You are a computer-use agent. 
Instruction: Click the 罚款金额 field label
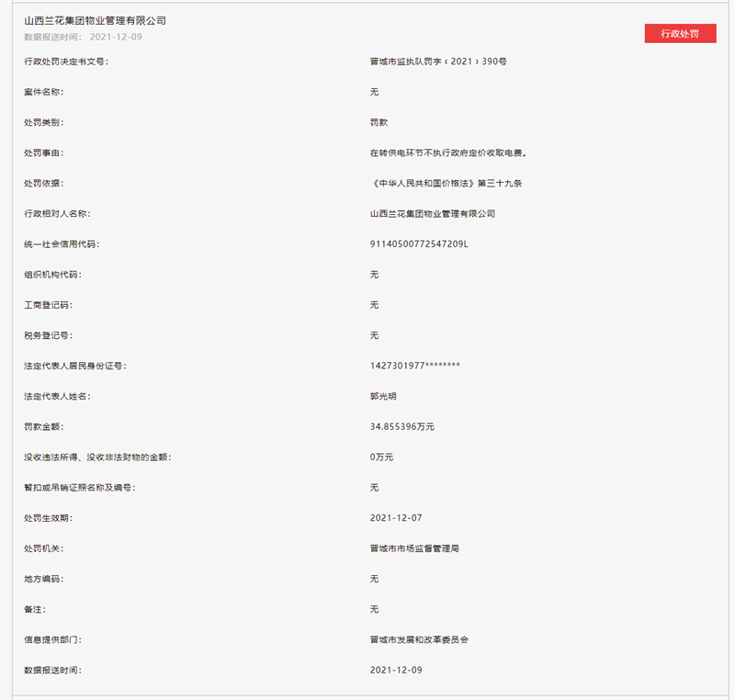click(44, 426)
